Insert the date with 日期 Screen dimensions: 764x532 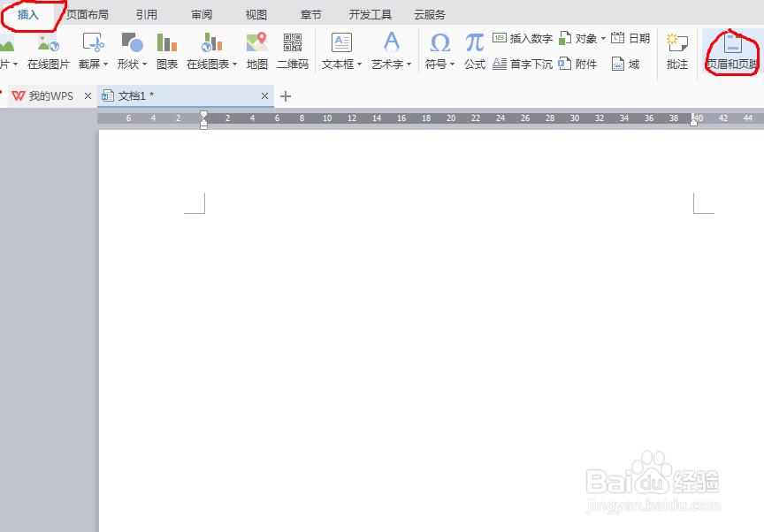pos(630,39)
